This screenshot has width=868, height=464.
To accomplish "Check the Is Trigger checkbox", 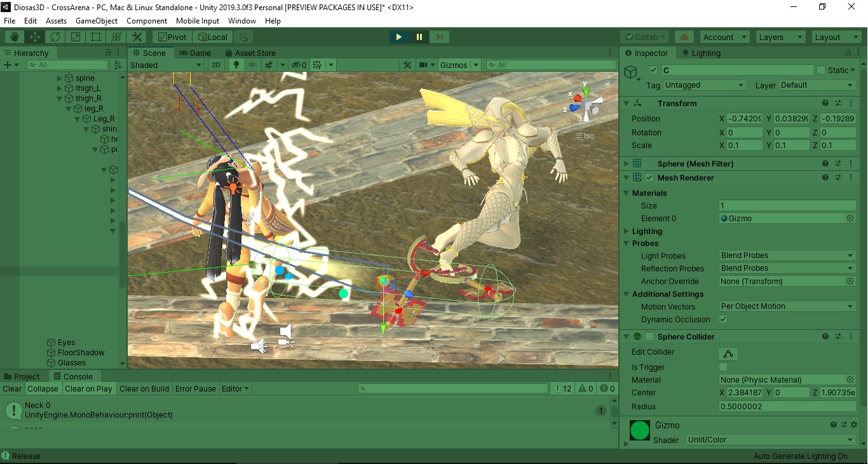I will coord(723,367).
